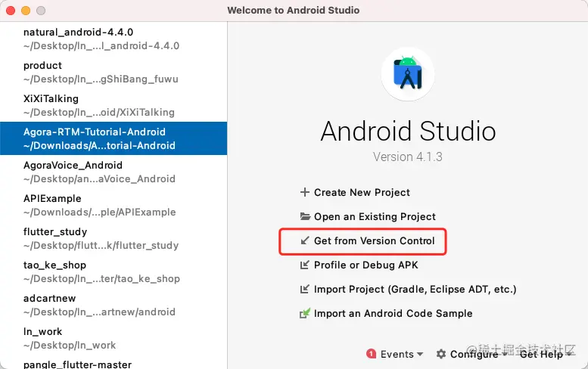Open recent project natural_android-4.4.0
The width and height of the screenshot is (588, 369).
pyautogui.click(x=114, y=39)
